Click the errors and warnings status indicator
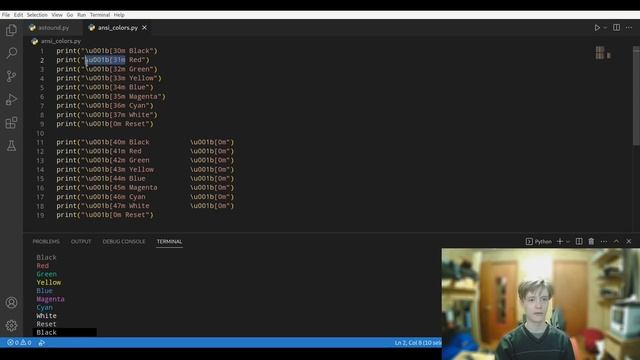The height and width of the screenshot is (360, 640). click(19, 342)
